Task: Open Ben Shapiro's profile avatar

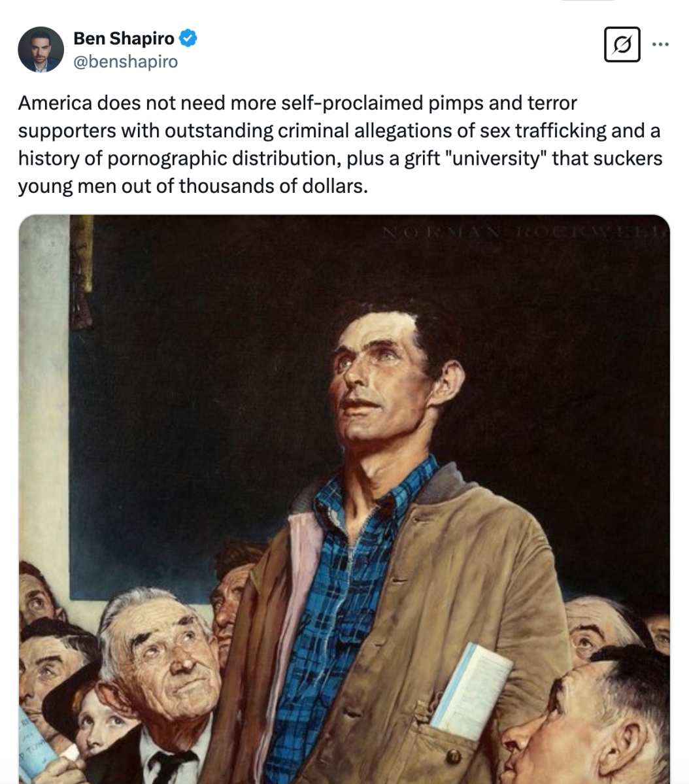Action: pyautogui.click(x=41, y=49)
